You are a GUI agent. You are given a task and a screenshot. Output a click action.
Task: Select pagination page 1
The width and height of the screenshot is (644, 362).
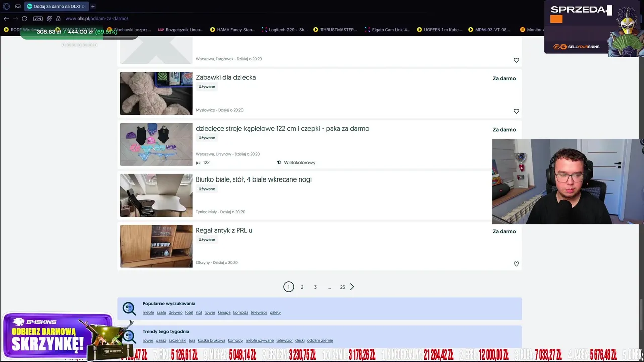click(288, 287)
